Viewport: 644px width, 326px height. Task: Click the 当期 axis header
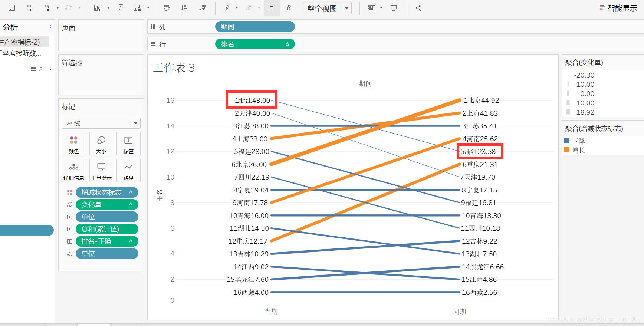coord(271,312)
